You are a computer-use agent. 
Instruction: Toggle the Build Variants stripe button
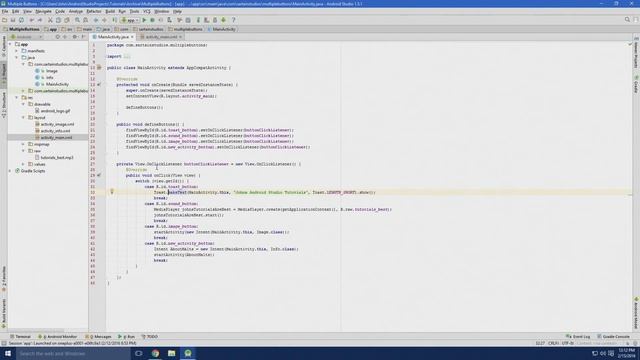(4, 313)
